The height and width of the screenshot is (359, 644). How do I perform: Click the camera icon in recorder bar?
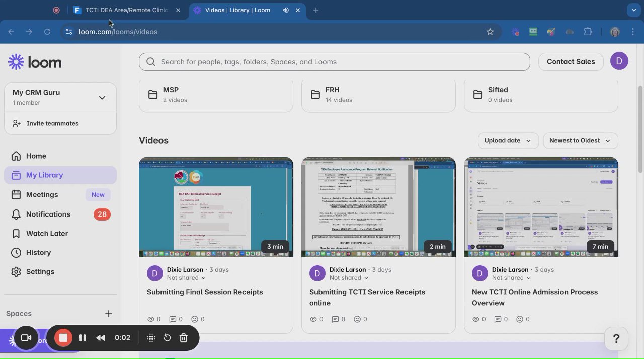pos(26,338)
